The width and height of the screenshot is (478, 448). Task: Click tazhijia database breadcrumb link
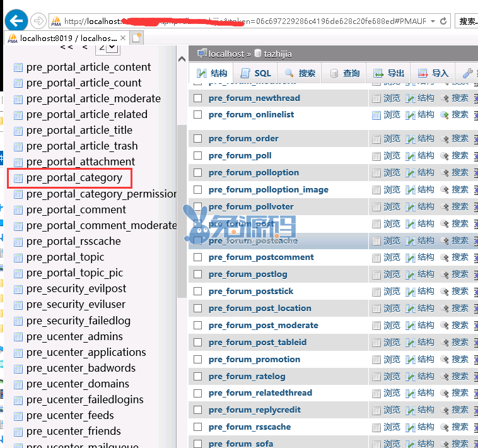pos(277,54)
